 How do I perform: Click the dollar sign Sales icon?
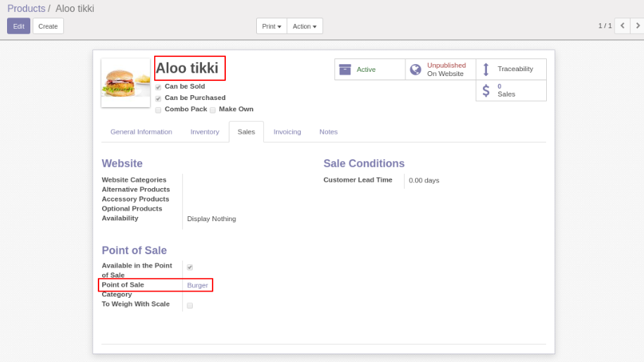(x=486, y=90)
